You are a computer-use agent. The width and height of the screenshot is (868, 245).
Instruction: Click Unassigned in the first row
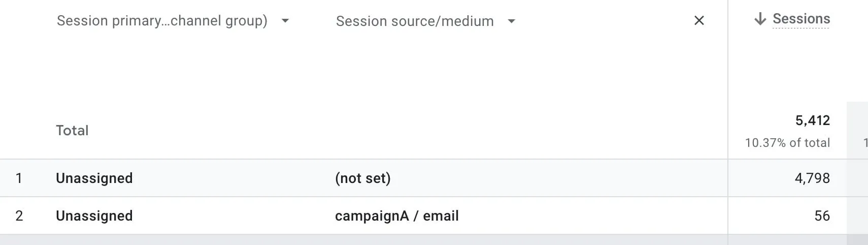click(x=94, y=178)
